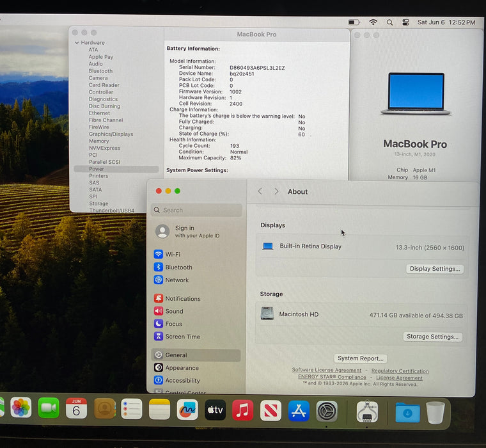Launch the Music app from the Dock
This screenshot has height=448, width=486.
pos(243,410)
